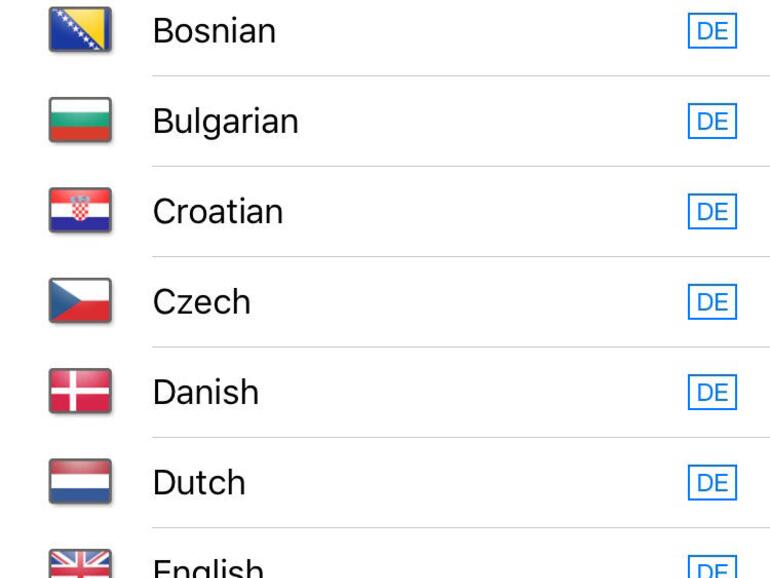
Task: Click the DE badge on Danish row
Action: (x=712, y=393)
